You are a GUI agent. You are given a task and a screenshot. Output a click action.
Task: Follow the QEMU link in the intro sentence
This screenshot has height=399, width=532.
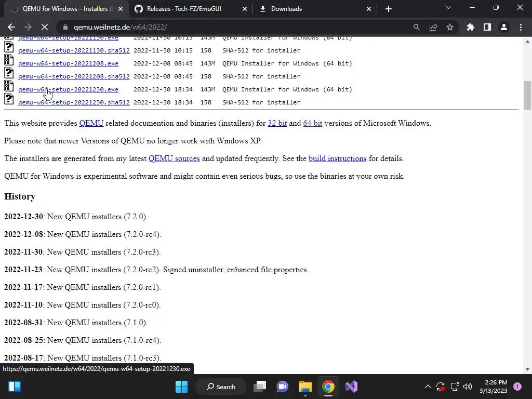click(x=91, y=123)
